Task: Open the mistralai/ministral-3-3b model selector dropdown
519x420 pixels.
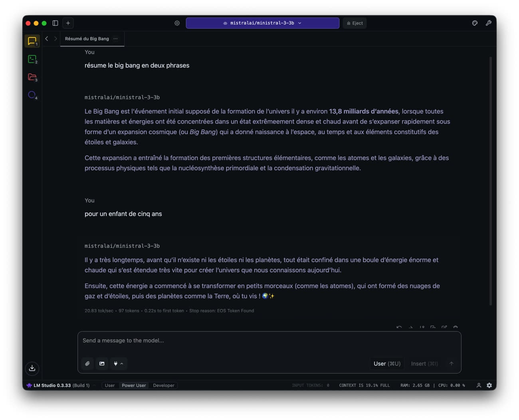Action: 262,23
